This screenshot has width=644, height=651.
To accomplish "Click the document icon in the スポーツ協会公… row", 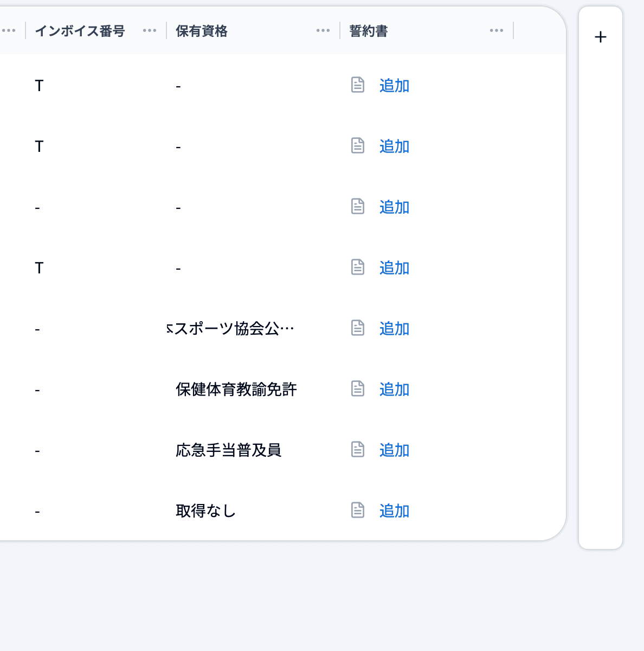I will click(358, 328).
